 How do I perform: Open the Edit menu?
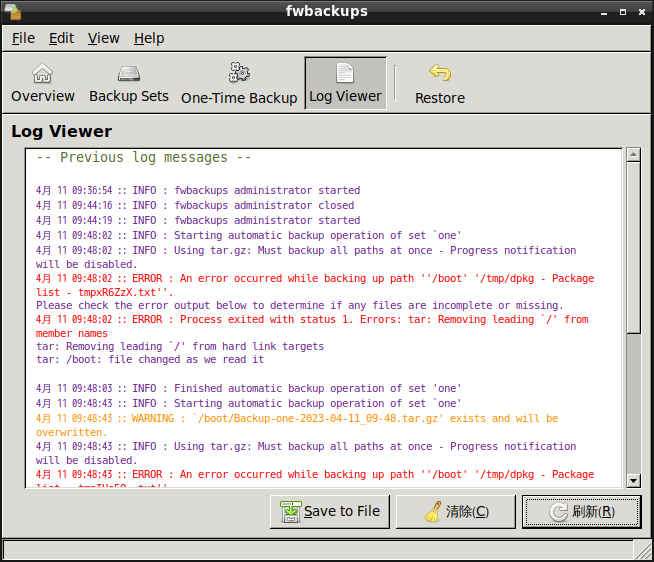[x=62, y=38]
